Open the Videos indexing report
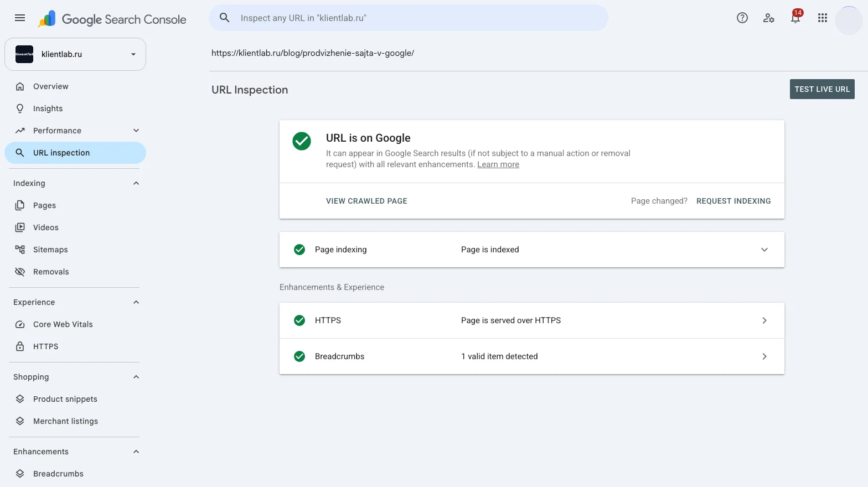The height and width of the screenshot is (487, 868). tap(75, 227)
